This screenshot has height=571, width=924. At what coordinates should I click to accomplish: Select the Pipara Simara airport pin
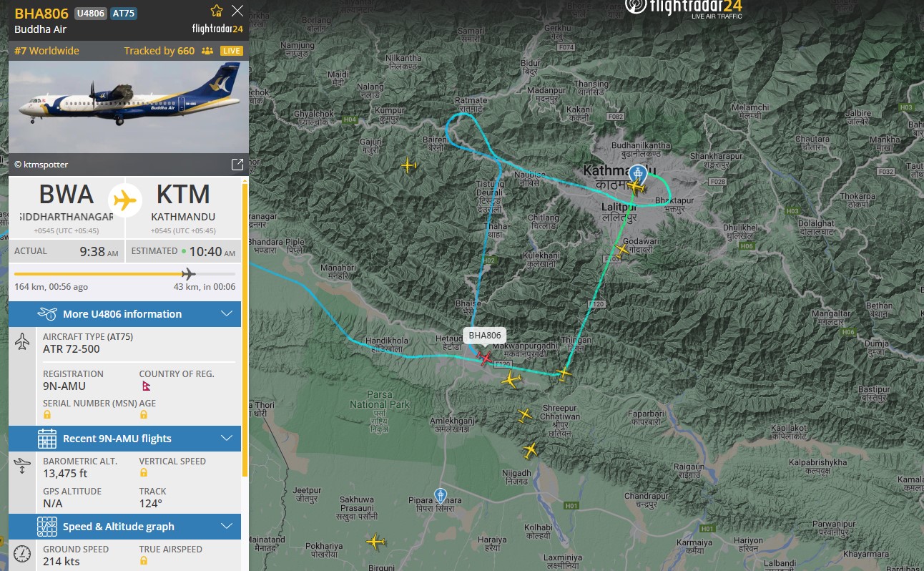[x=441, y=495]
